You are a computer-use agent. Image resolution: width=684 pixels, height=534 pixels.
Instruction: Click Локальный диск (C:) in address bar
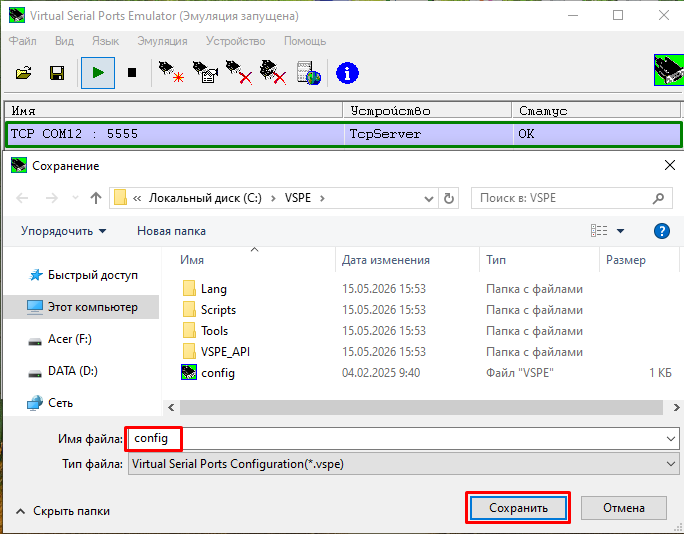pos(205,198)
